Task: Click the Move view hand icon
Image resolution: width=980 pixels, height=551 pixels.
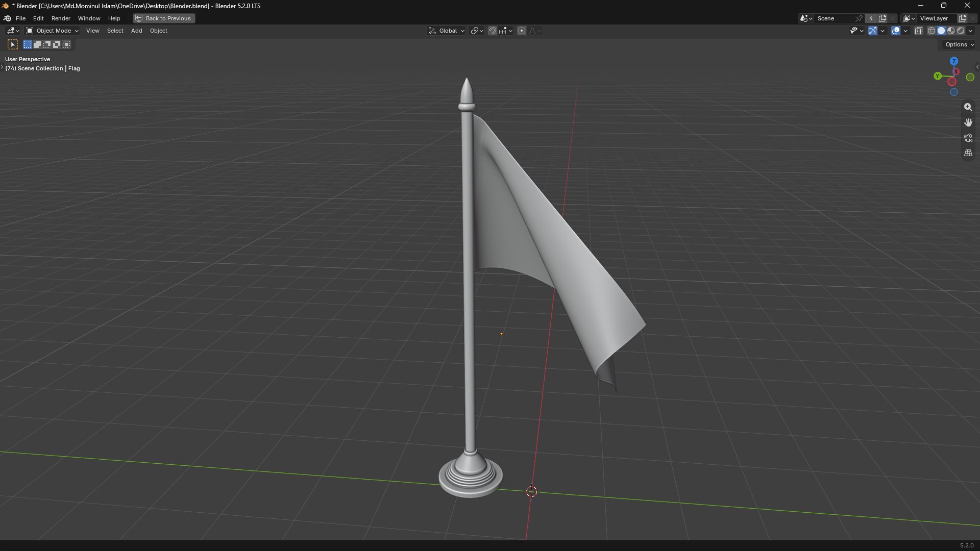Action: [968, 122]
